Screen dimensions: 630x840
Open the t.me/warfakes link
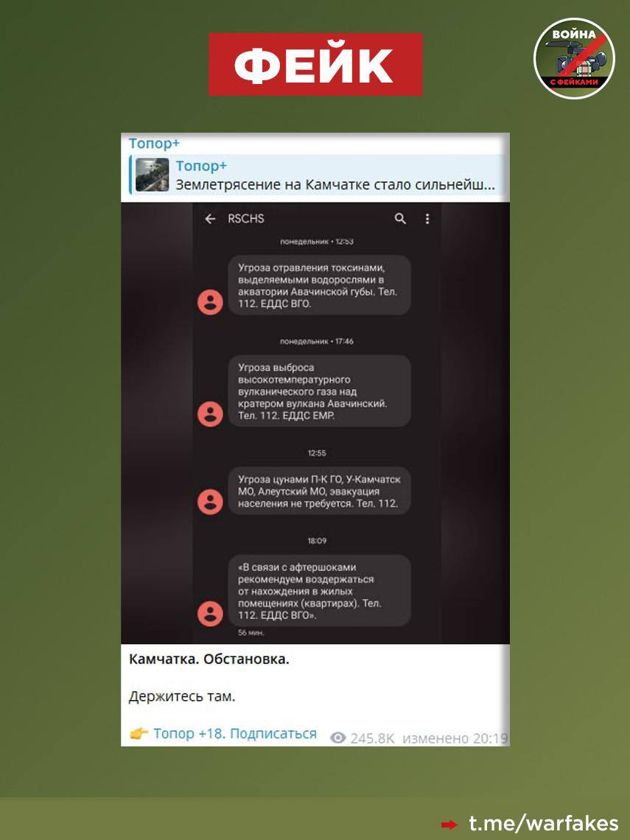(543, 823)
